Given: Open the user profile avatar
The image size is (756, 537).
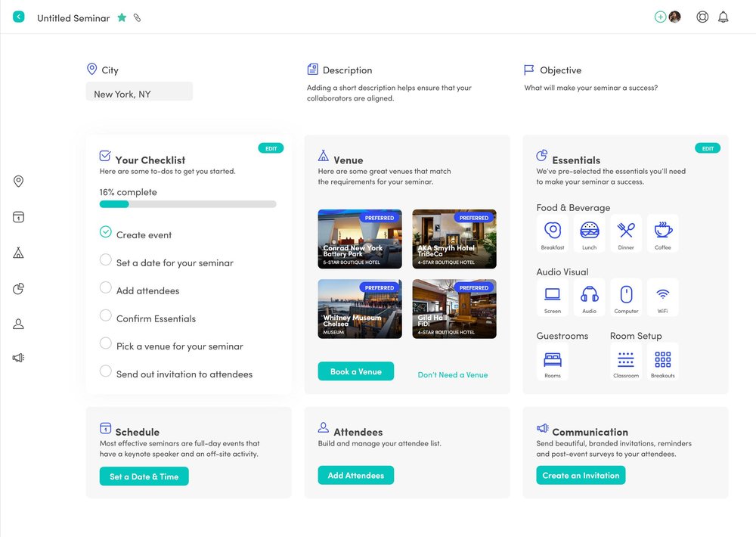Looking at the screenshot, I should [x=674, y=17].
